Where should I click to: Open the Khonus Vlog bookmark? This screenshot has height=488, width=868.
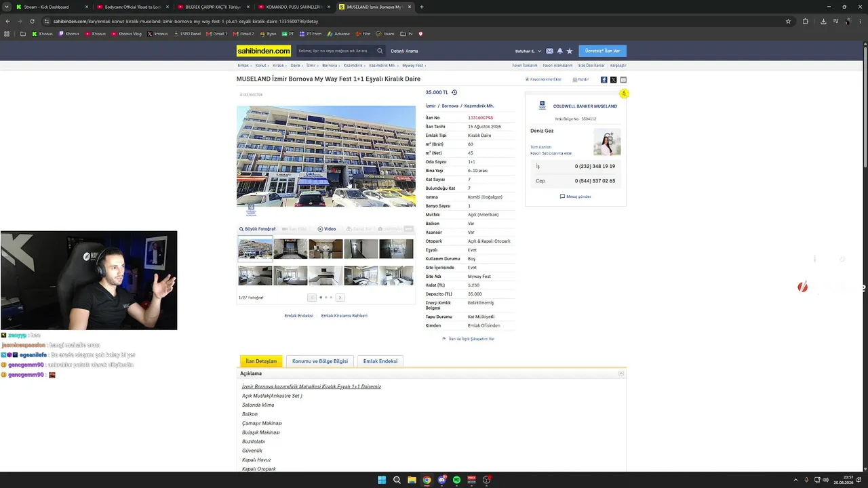(x=127, y=34)
